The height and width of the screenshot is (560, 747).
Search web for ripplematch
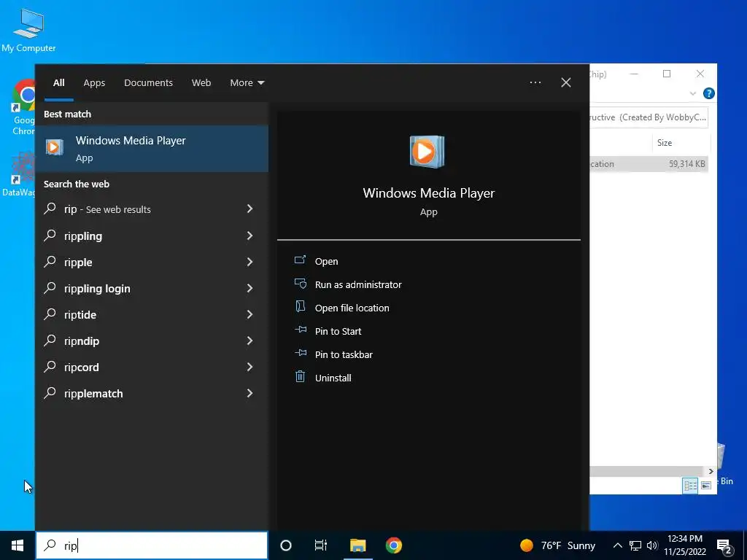click(152, 393)
